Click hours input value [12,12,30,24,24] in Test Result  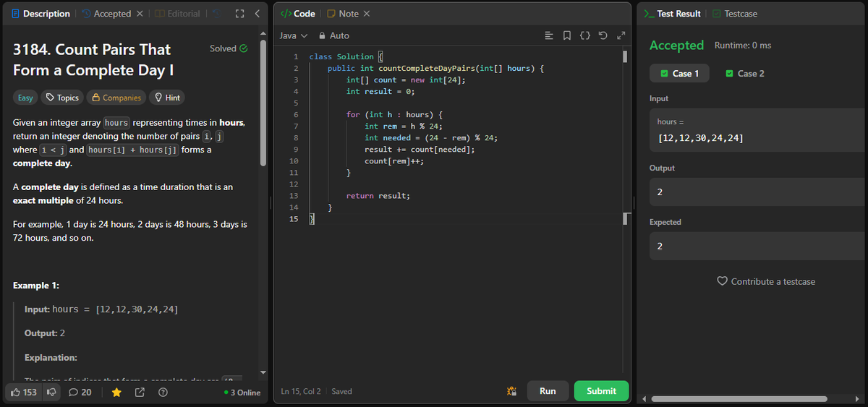pos(699,138)
